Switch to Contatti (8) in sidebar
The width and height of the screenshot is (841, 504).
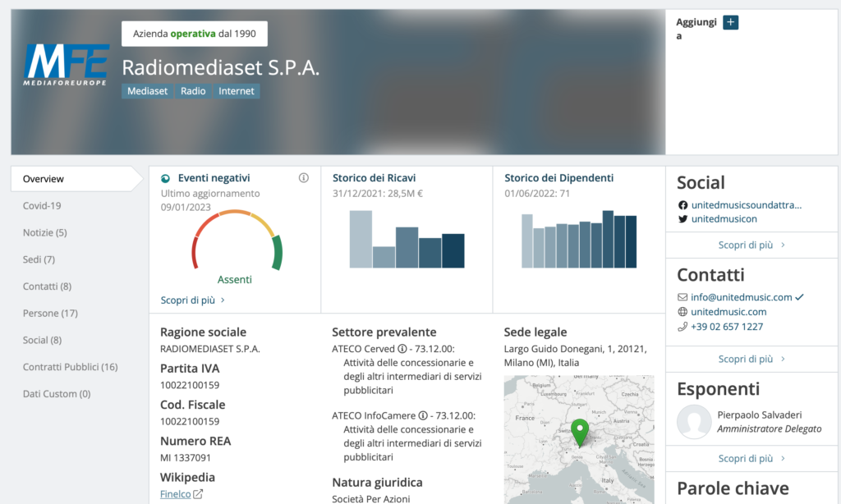coord(47,286)
